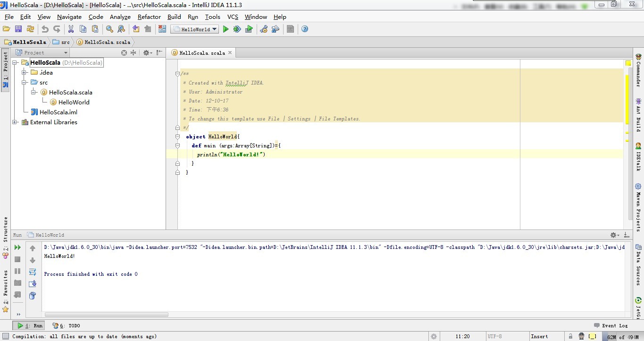Fold the header comment block in the editor
The image size is (644, 341).
[x=177, y=74]
